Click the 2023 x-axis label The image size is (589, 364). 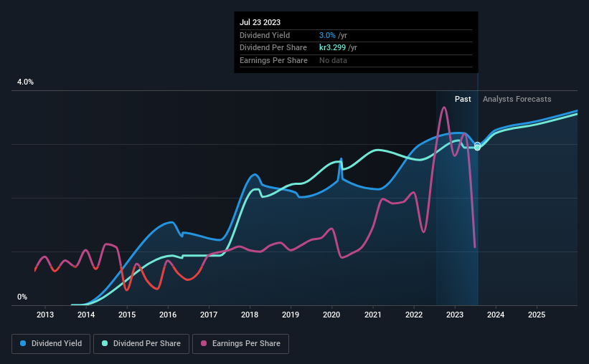[455, 315]
